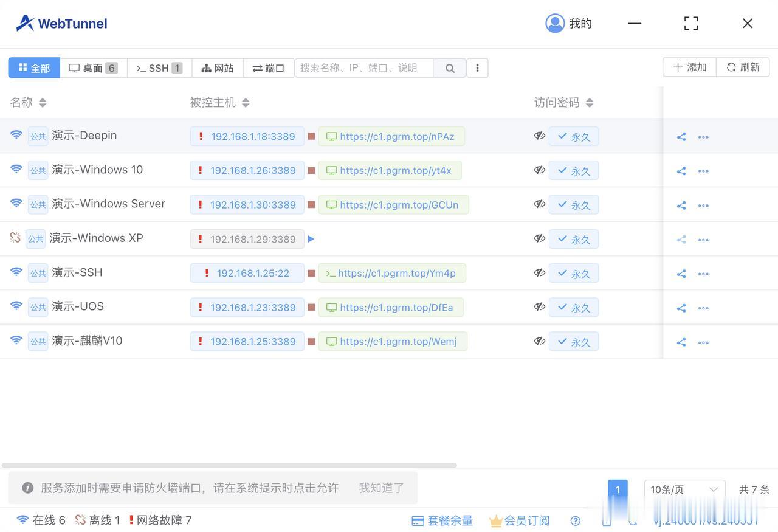778x532 pixels.
Task: Click the 刷新 refresh button
Action: click(x=743, y=66)
